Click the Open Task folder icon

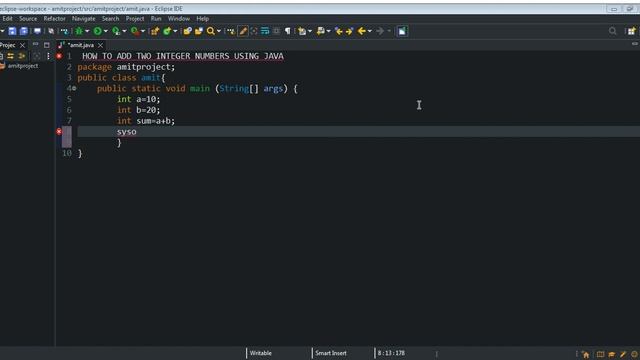coord(199,31)
